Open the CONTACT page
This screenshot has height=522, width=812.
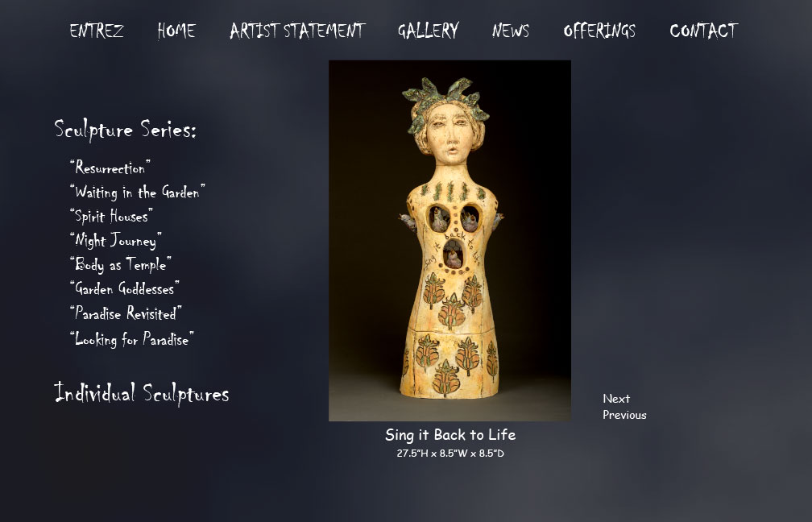(704, 31)
